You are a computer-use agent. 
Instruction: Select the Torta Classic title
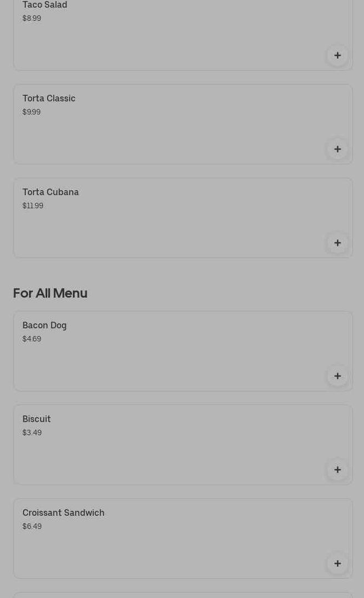[49, 99]
